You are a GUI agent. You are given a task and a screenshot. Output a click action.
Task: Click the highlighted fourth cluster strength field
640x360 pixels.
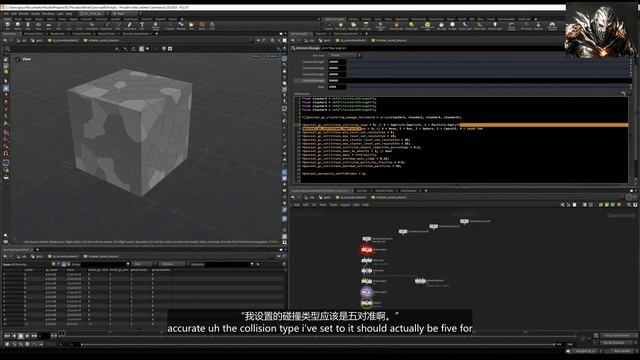pos(337,80)
